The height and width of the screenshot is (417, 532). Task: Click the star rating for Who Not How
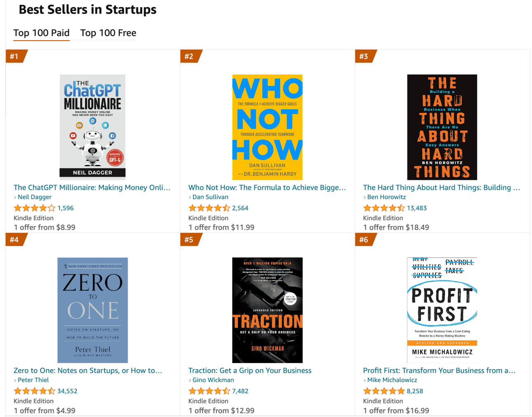pyautogui.click(x=209, y=208)
